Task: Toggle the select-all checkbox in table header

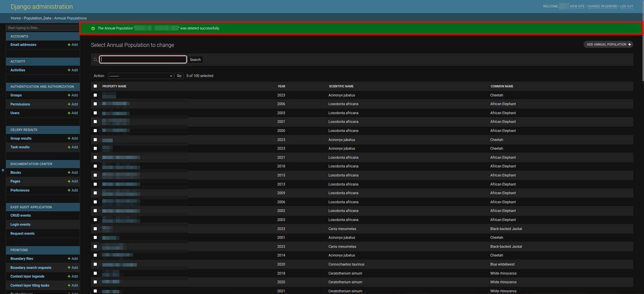Action: (x=95, y=86)
